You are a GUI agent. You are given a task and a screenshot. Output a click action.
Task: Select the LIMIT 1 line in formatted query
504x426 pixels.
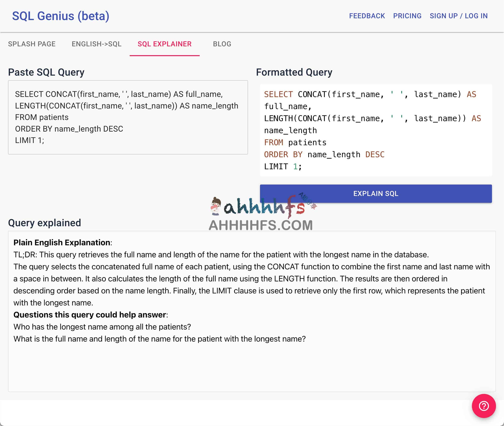click(282, 166)
